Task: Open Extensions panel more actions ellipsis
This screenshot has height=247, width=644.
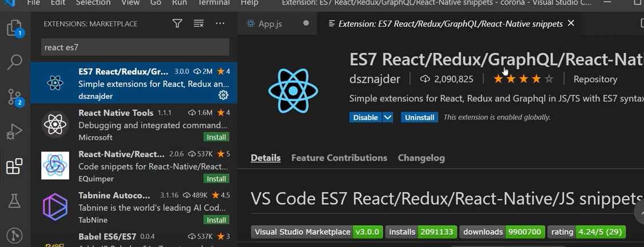Action: pos(220,24)
